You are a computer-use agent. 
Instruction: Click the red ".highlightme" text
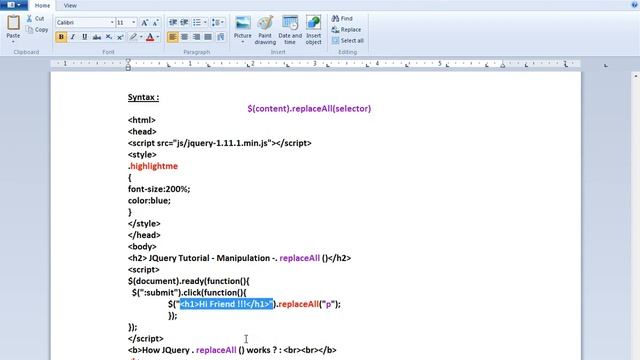(x=153, y=166)
